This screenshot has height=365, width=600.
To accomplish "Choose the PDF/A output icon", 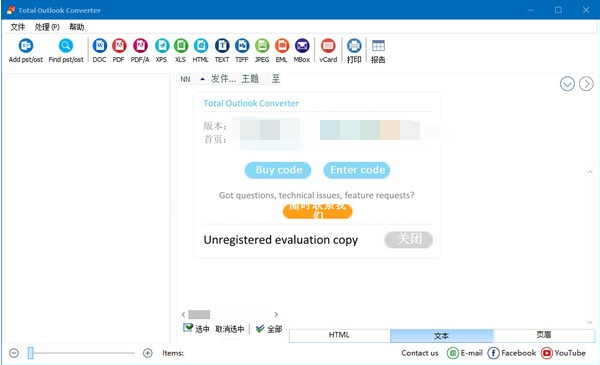I will pyautogui.click(x=140, y=50).
